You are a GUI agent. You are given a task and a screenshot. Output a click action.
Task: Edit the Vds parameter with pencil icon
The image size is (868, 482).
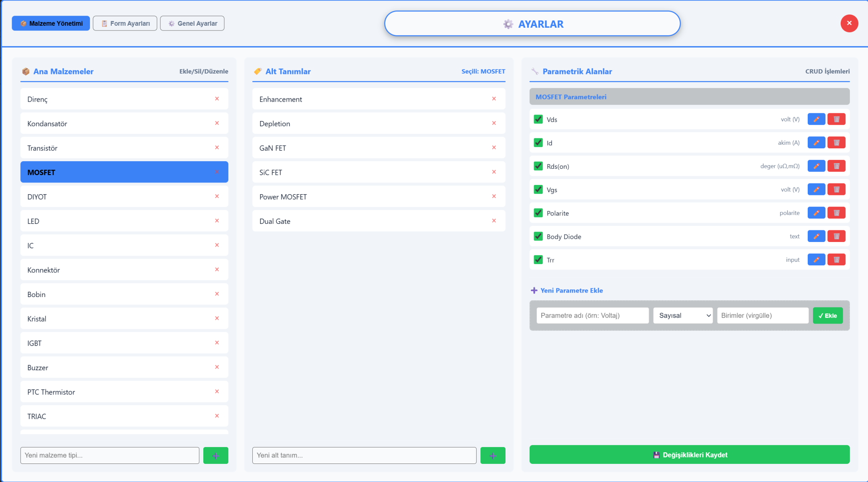click(x=816, y=119)
